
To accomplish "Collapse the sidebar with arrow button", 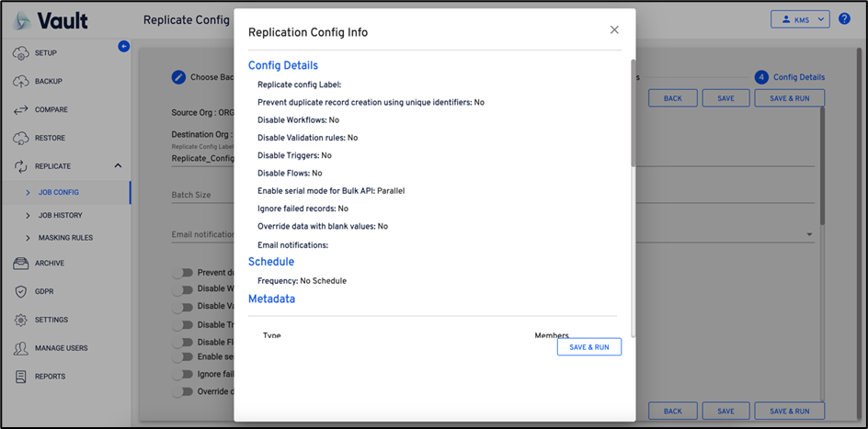I will pos(124,46).
